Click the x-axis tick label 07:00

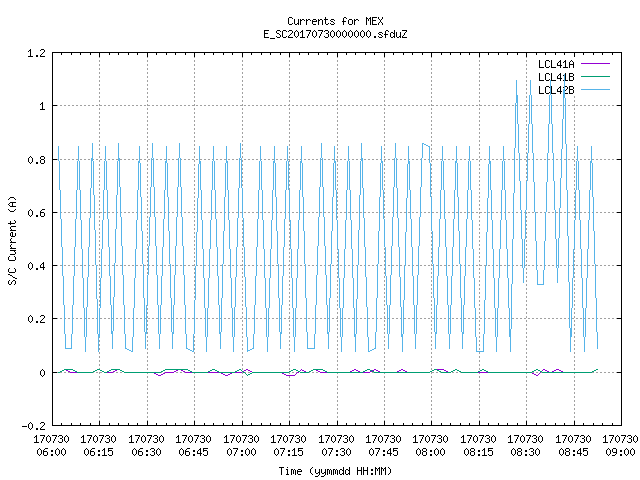(x=241, y=452)
